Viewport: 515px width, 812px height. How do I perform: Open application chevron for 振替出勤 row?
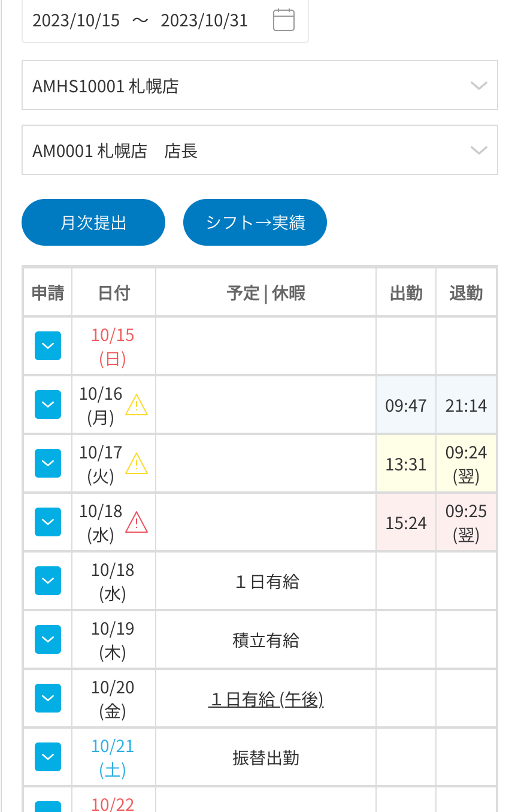pos(48,757)
